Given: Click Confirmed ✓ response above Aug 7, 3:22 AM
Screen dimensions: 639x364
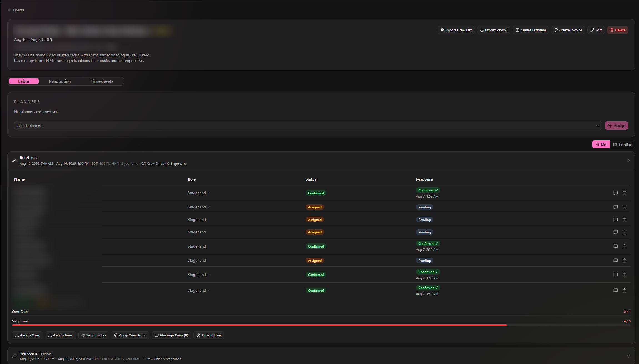Looking at the screenshot, I should pyautogui.click(x=428, y=243).
